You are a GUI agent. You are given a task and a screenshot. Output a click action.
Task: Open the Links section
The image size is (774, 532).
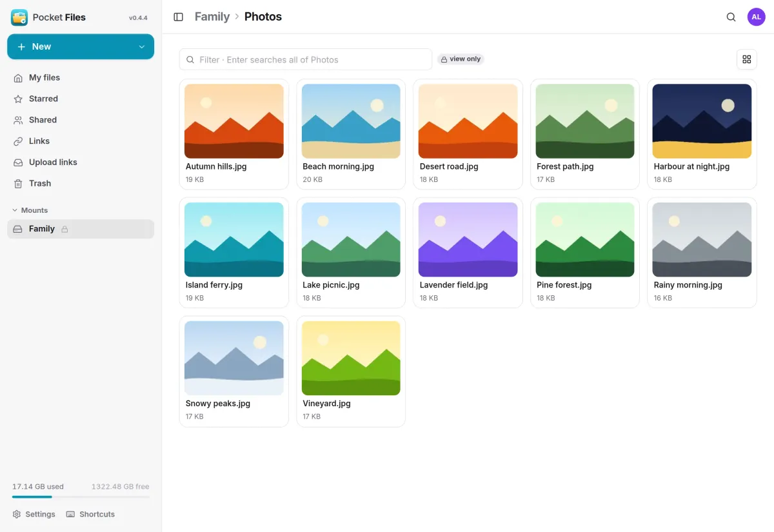[x=81, y=141]
